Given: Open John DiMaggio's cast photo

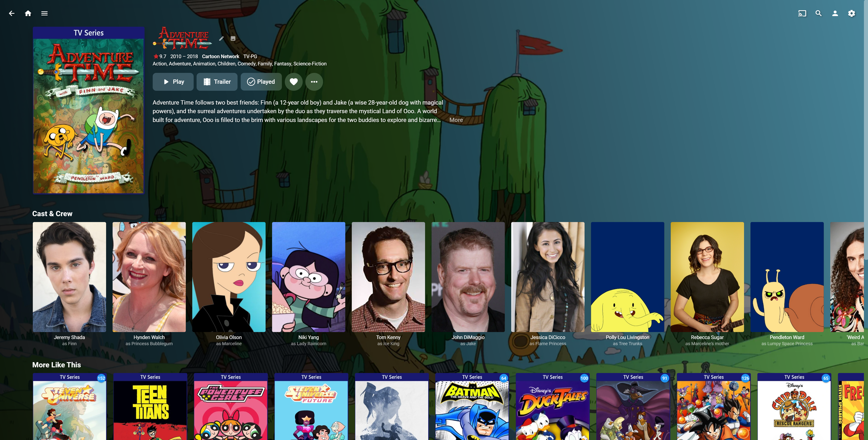Looking at the screenshot, I should (x=468, y=277).
